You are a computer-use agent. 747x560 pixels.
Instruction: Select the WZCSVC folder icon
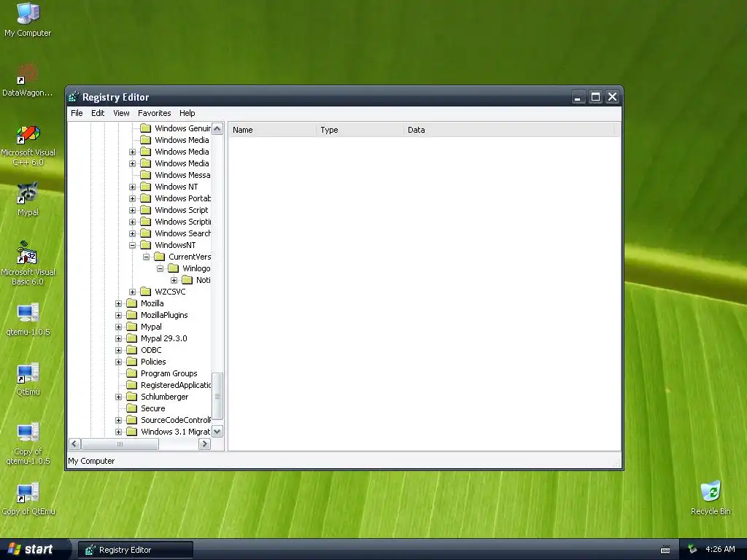146,292
